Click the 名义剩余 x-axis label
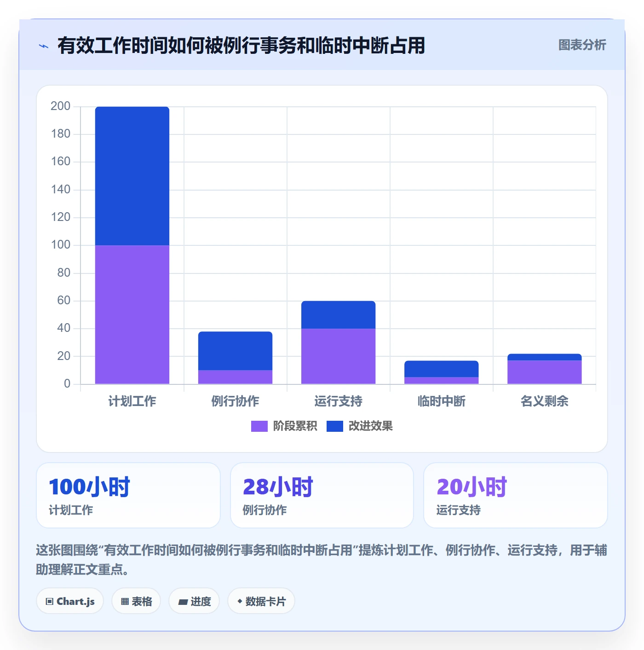 coord(545,401)
